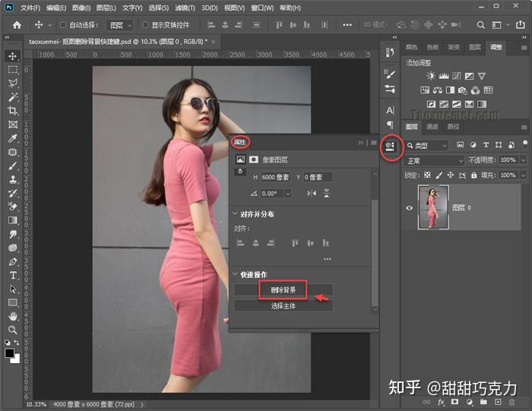This screenshot has height=411, width=532.
Task: Open the 图层 auto-select dropdown
Action: [120, 25]
